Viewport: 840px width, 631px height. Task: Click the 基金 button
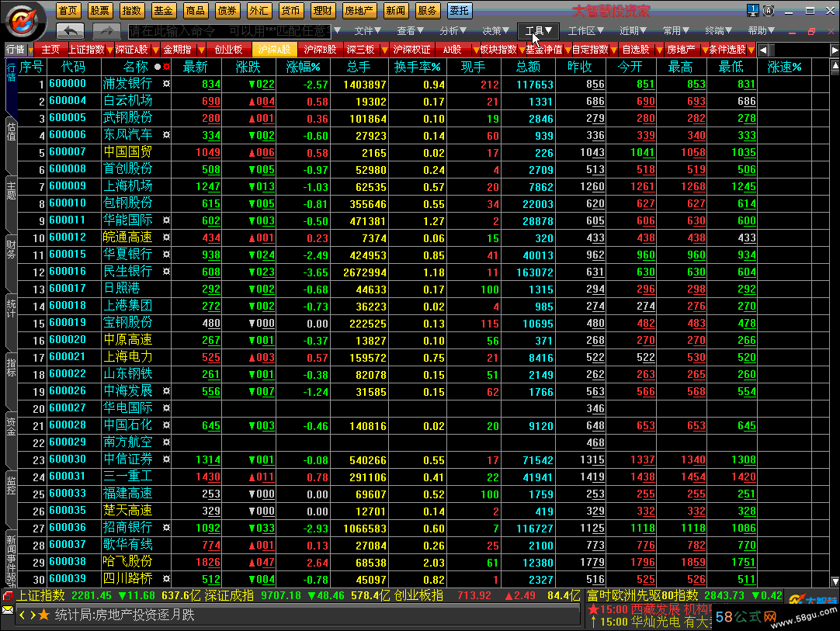point(163,11)
